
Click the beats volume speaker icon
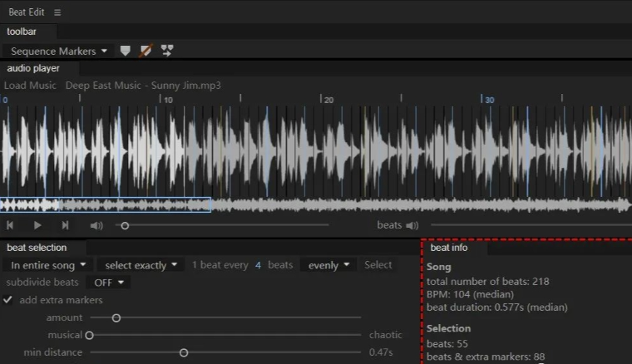(412, 225)
